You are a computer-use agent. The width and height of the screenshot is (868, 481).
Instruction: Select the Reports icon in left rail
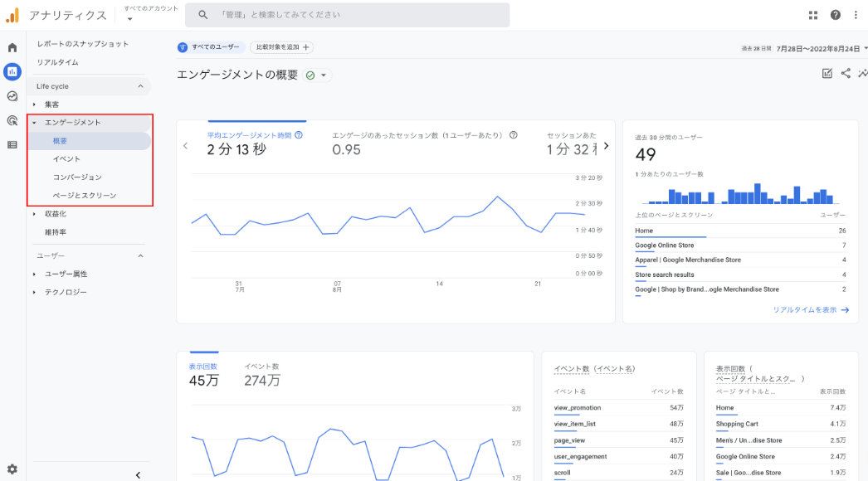(12, 71)
